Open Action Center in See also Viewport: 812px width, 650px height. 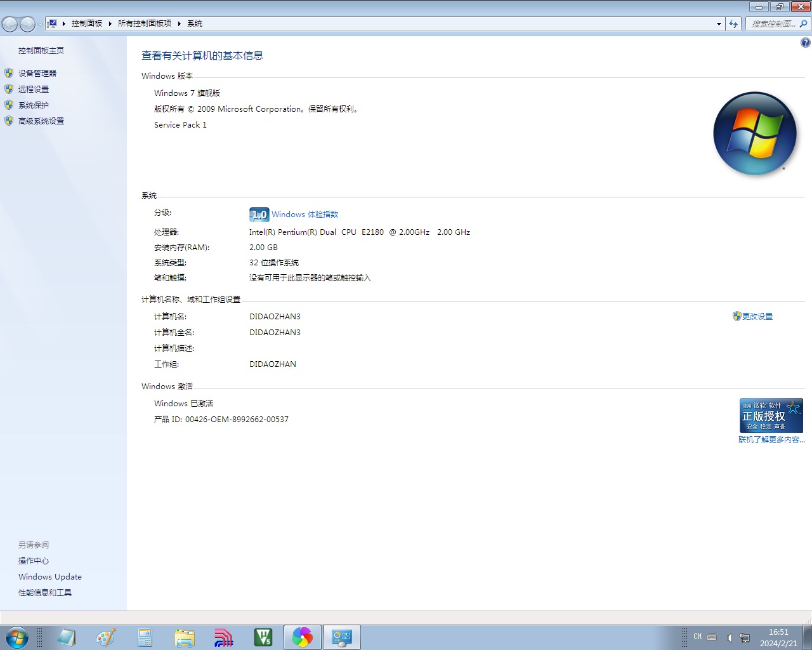click(x=34, y=560)
